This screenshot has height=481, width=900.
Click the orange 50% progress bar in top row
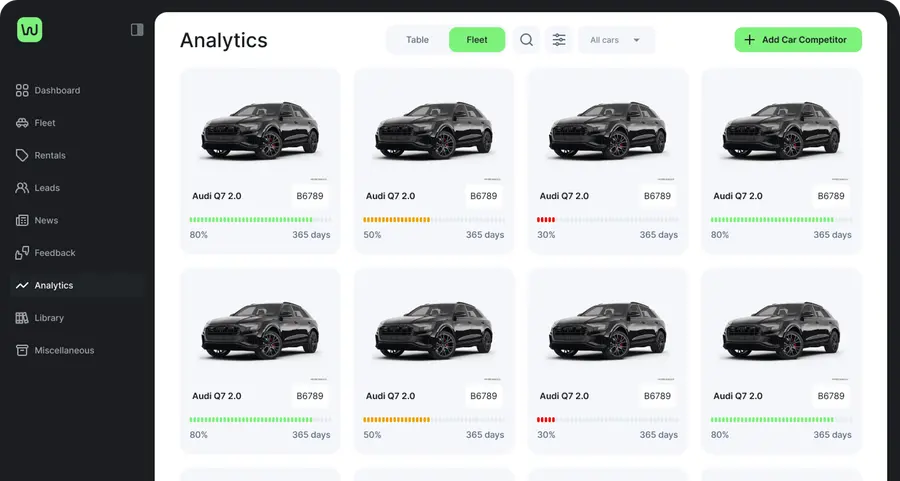pyautogui.click(x=433, y=219)
